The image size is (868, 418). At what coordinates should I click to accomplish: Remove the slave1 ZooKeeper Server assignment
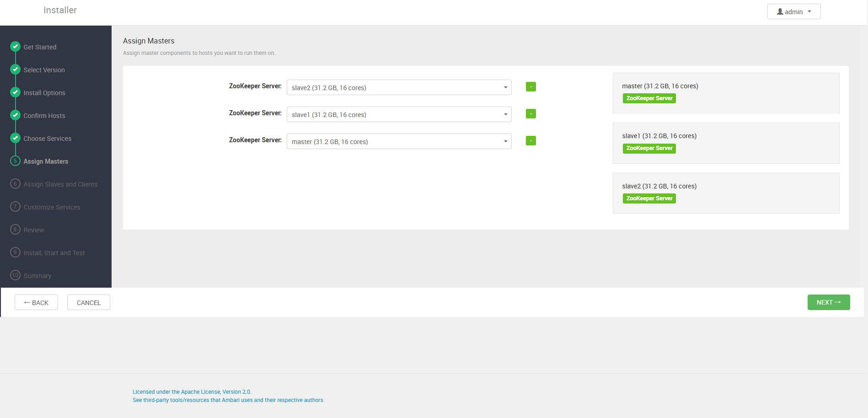[530, 113]
